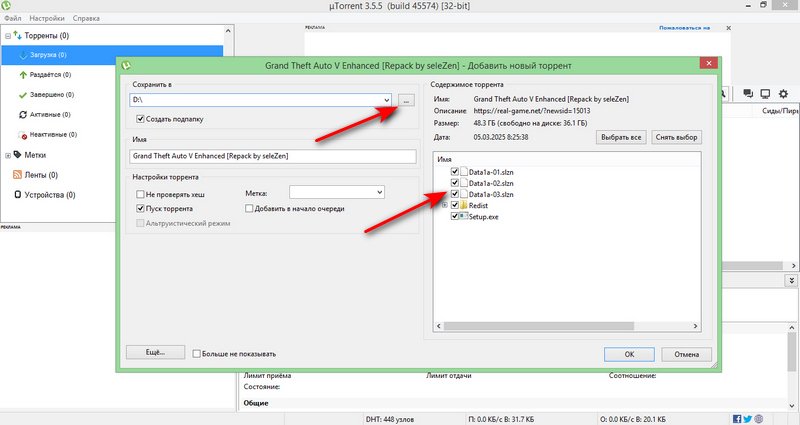Open the Метка label dropdown
The width and height of the screenshot is (800, 425).
[x=379, y=192]
